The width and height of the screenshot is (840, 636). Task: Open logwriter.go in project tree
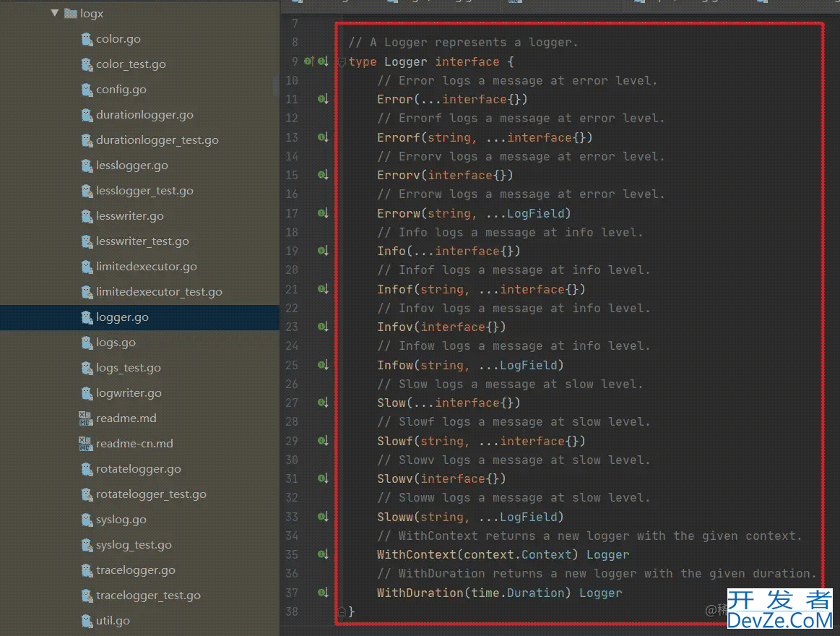point(129,393)
